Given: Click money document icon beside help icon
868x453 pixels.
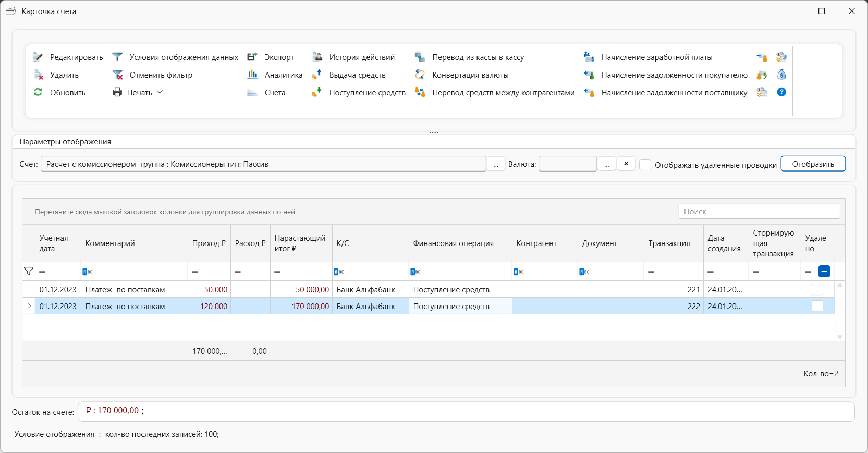Looking at the screenshot, I should pyautogui.click(x=762, y=92).
